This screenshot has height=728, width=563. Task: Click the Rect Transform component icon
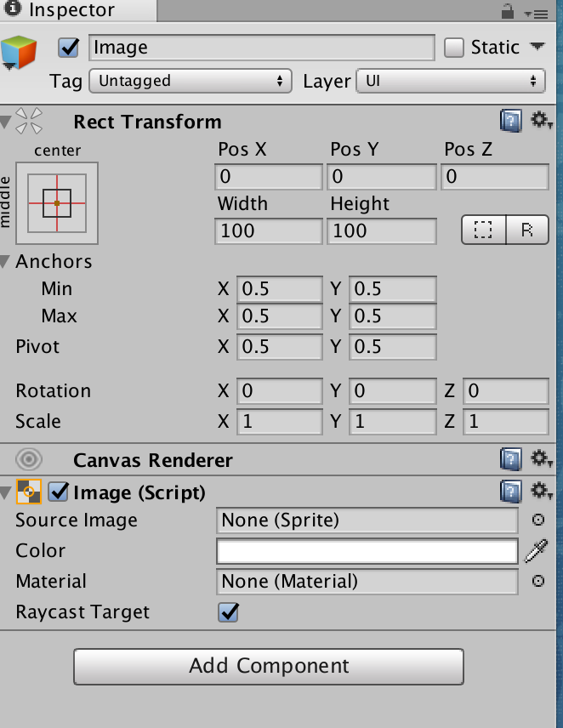[29, 121]
